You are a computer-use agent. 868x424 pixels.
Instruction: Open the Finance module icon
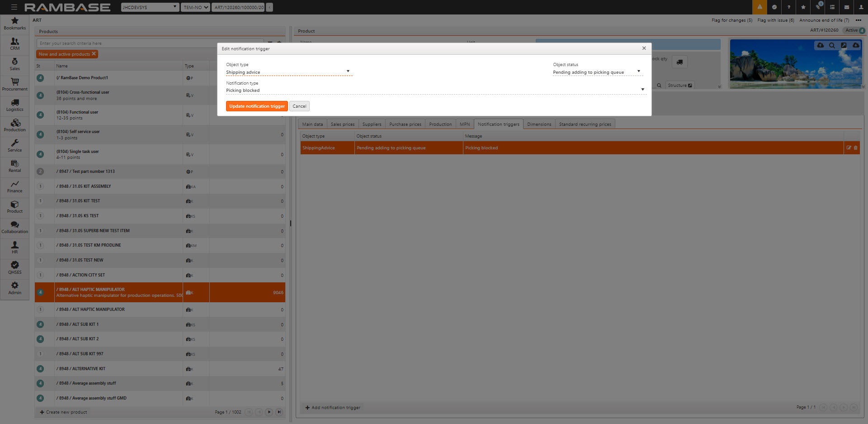[x=14, y=186]
